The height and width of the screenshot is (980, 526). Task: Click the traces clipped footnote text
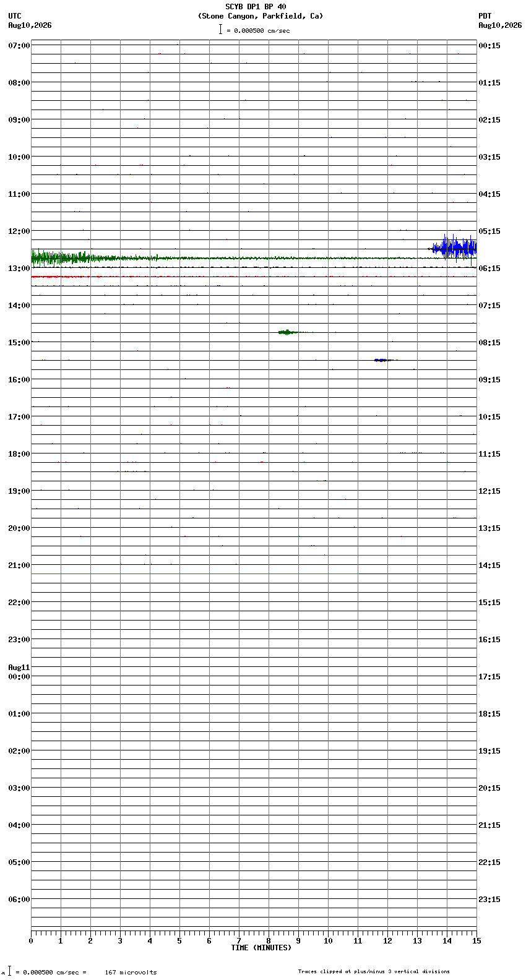[374, 971]
